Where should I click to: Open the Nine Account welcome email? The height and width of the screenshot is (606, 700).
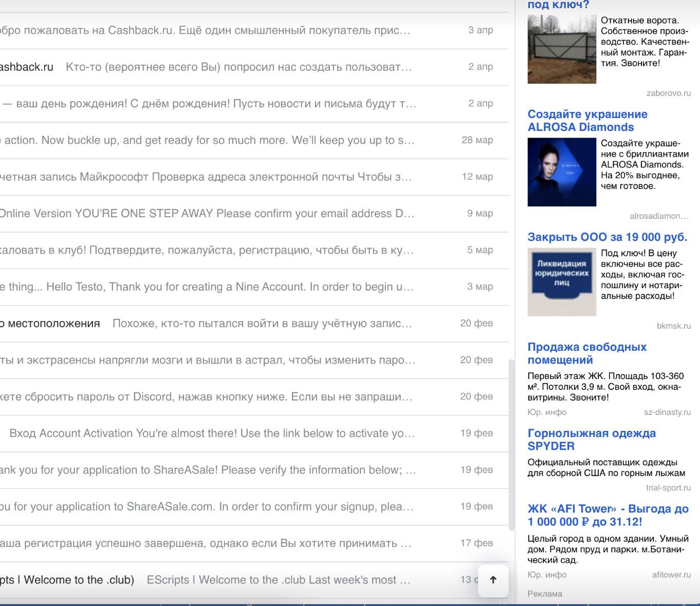click(231, 287)
